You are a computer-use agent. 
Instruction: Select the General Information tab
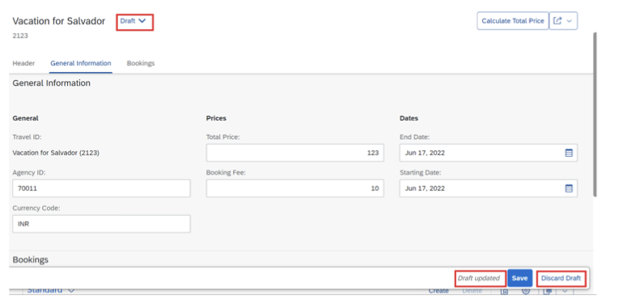click(x=81, y=63)
